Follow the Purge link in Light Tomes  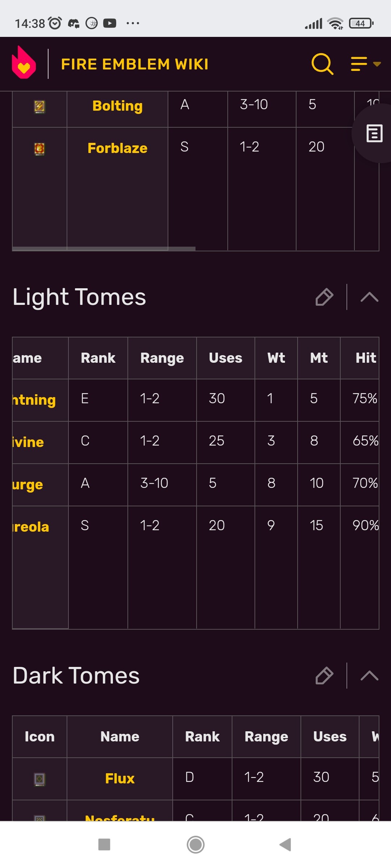point(28,485)
